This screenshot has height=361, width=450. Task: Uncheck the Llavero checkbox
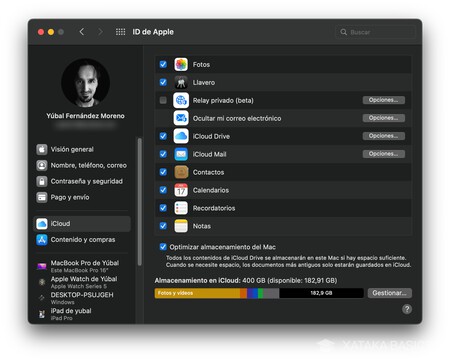coord(163,82)
